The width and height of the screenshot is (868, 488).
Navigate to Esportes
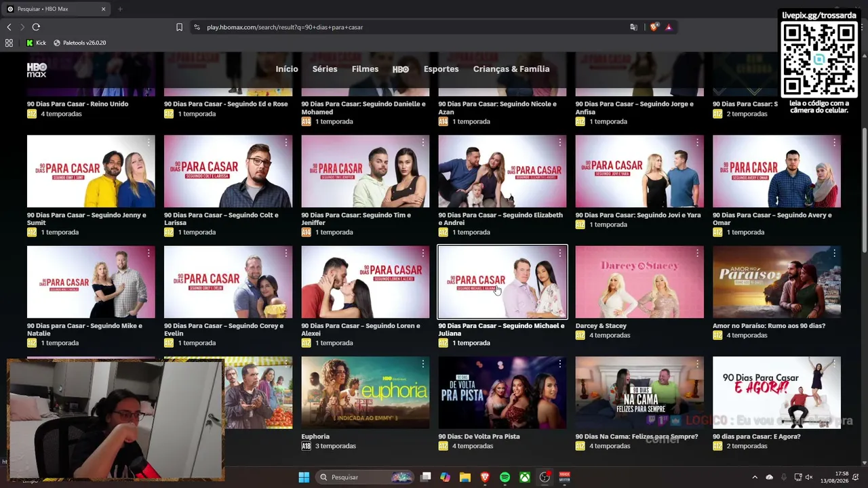[x=441, y=69]
